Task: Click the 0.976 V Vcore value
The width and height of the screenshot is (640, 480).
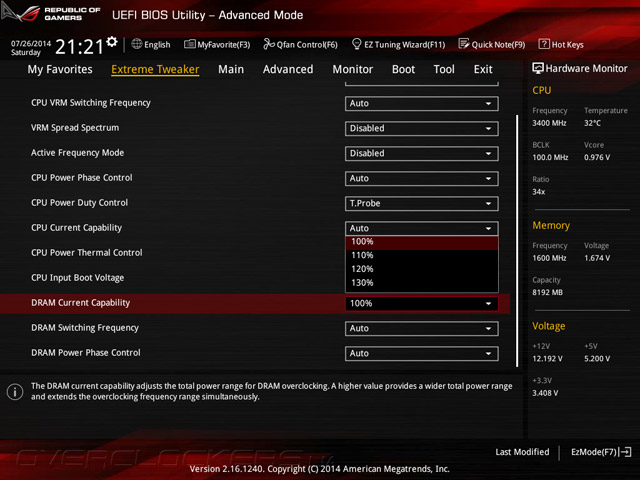Action: (x=597, y=158)
